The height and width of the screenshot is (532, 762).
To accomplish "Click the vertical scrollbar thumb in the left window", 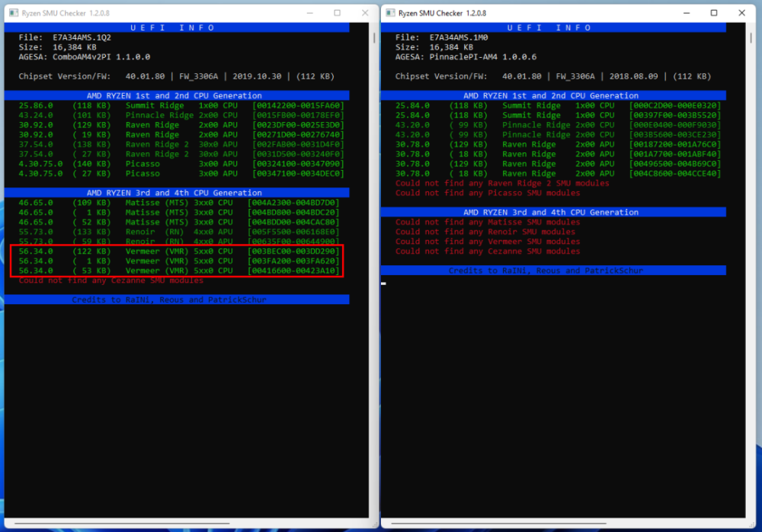I will tap(373, 37).
